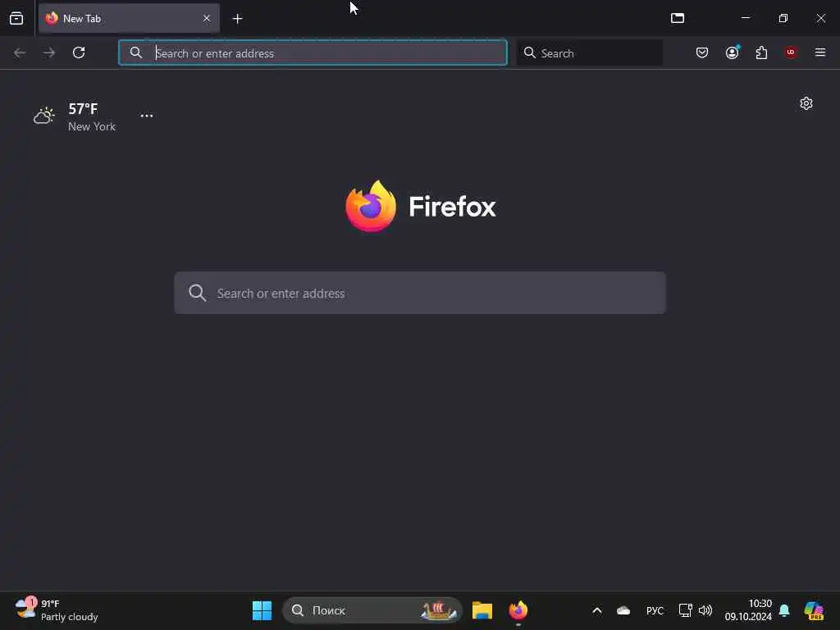Reload the current page

79,52
